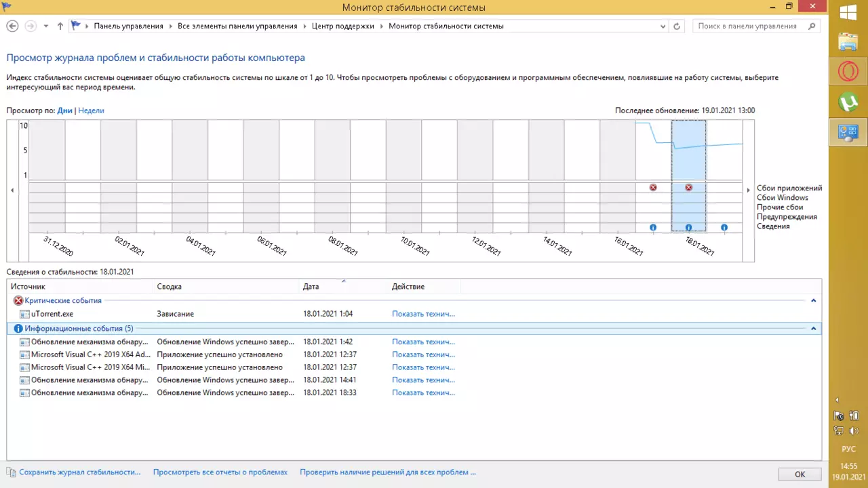This screenshot has height=488, width=868.
Task: Click the Control Panel taskbar icon
Action: 848,131
